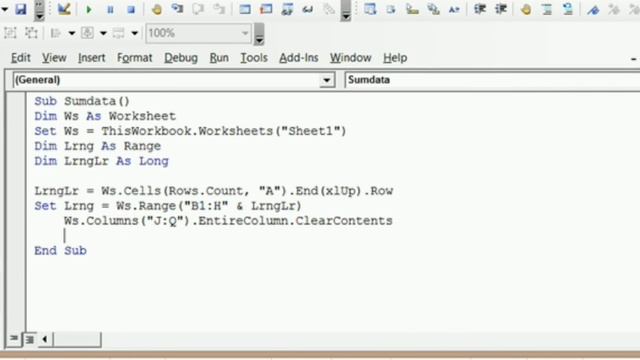Image resolution: width=640 pixels, height=360 pixels.
Task: Click the Quick Watch icon
Action: point(308,9)
